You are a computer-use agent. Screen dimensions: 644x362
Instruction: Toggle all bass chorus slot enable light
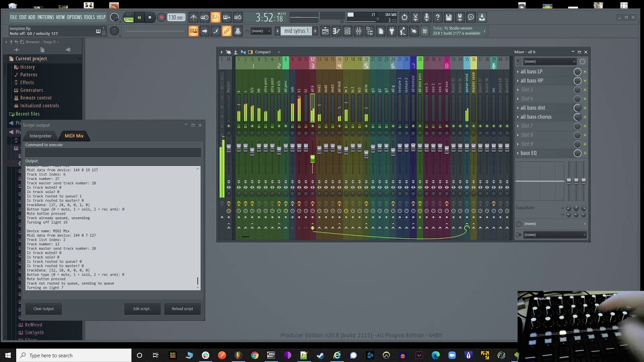tap(585, 117)
